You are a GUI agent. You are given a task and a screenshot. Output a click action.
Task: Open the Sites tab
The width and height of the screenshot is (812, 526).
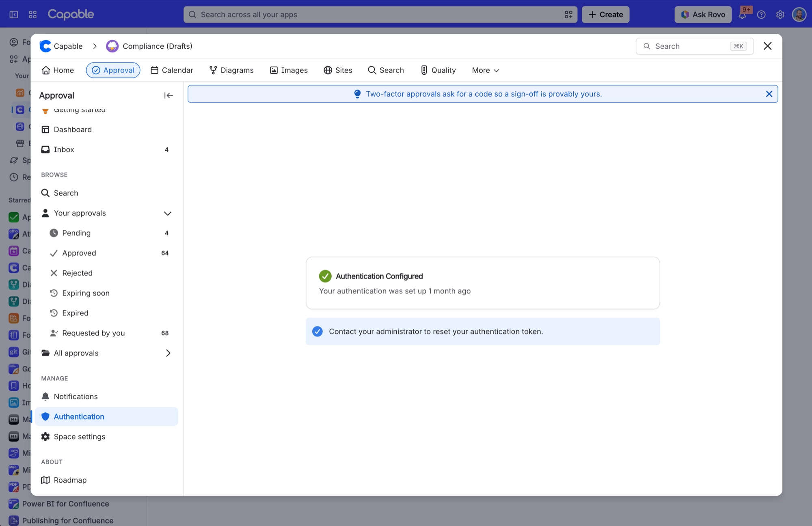pos(338,70)
